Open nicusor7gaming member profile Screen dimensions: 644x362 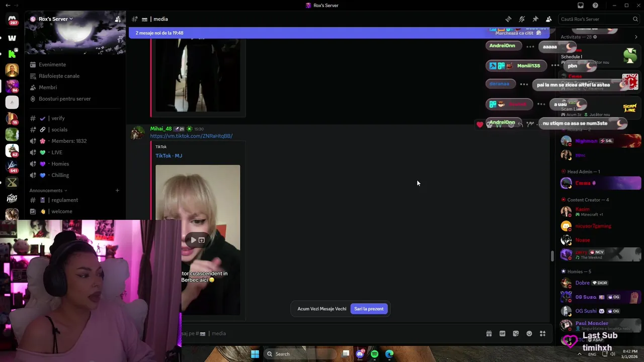[601, 226]
